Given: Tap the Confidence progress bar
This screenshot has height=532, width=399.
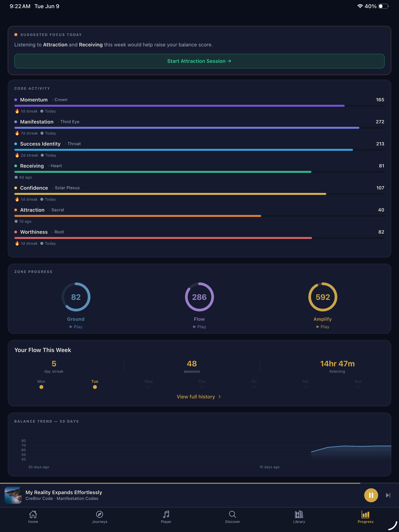Looking at the screenshot, I should point(199,194).
